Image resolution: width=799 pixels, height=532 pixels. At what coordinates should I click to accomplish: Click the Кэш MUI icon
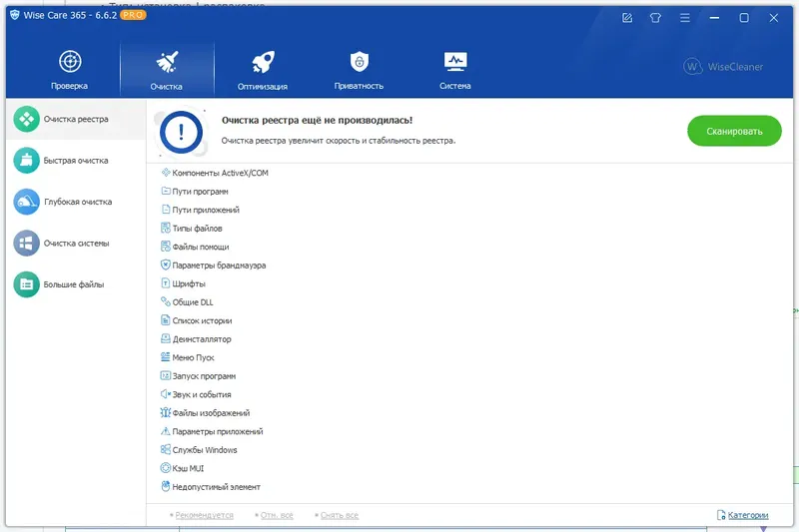point(166,468)
